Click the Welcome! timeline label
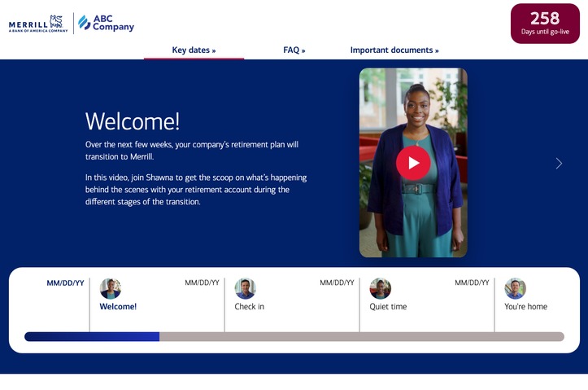The image size is (588, 390). (118, 307)
